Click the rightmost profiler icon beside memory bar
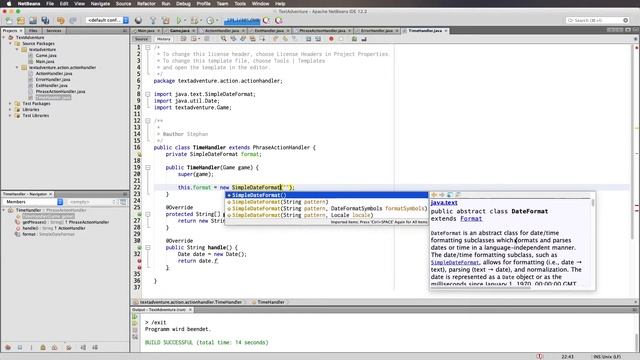Screen dimensions: 640x360 tap(279, 20)
